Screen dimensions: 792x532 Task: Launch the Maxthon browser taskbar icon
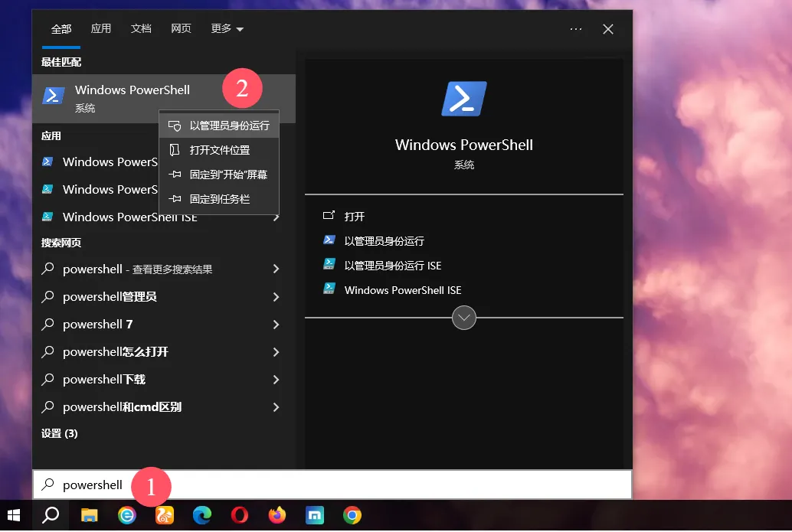coord(315,515)
